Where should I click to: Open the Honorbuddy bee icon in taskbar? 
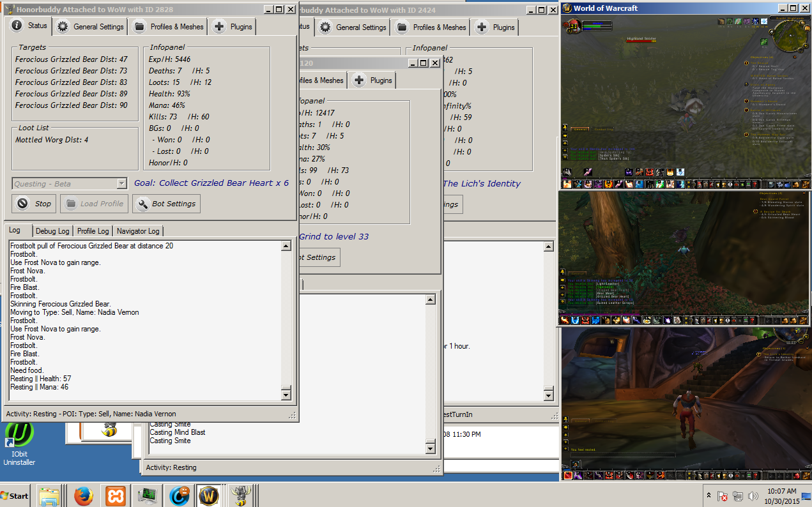[240, 496]
